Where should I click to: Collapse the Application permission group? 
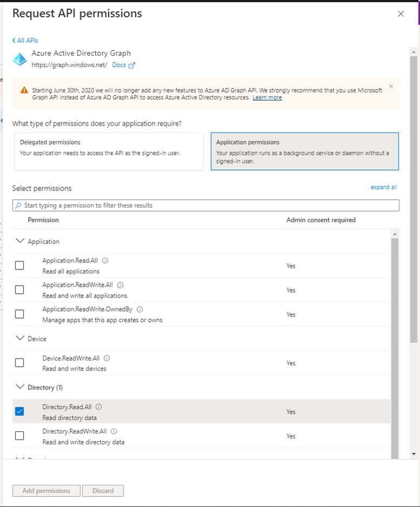21,241
